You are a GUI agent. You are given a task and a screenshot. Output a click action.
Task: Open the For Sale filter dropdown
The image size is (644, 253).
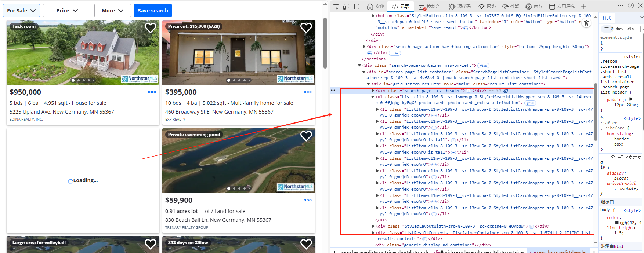tap(21, 11)
